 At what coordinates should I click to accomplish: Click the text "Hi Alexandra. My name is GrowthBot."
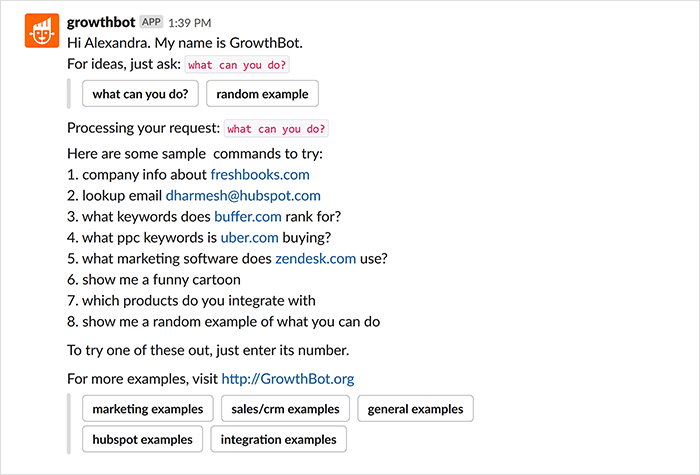[x=185, y=43]
